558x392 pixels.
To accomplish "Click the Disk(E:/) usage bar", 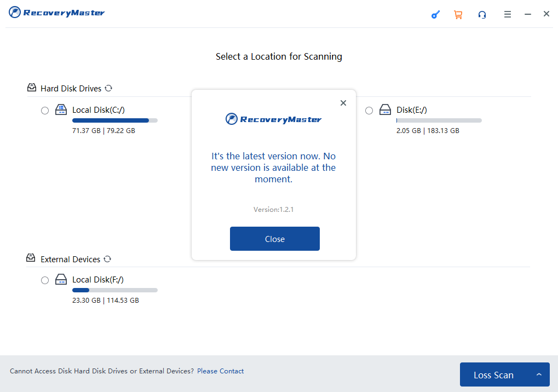I will click(x=439, y=120).
